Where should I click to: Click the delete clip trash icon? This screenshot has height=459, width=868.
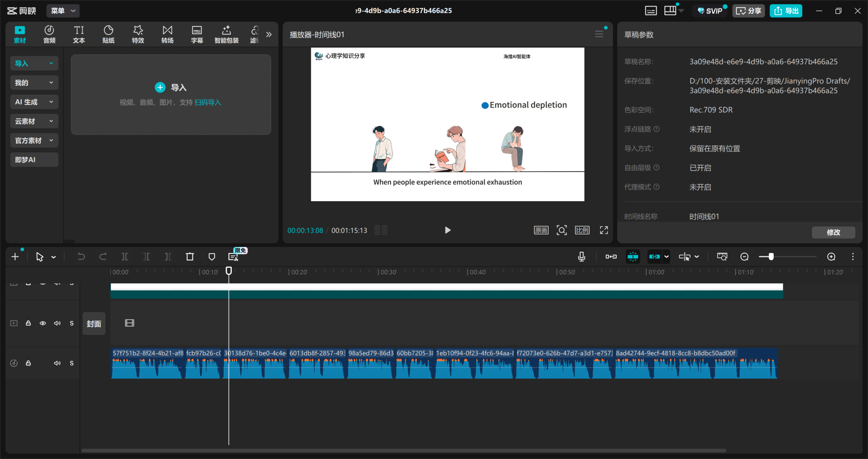[190, 257]
